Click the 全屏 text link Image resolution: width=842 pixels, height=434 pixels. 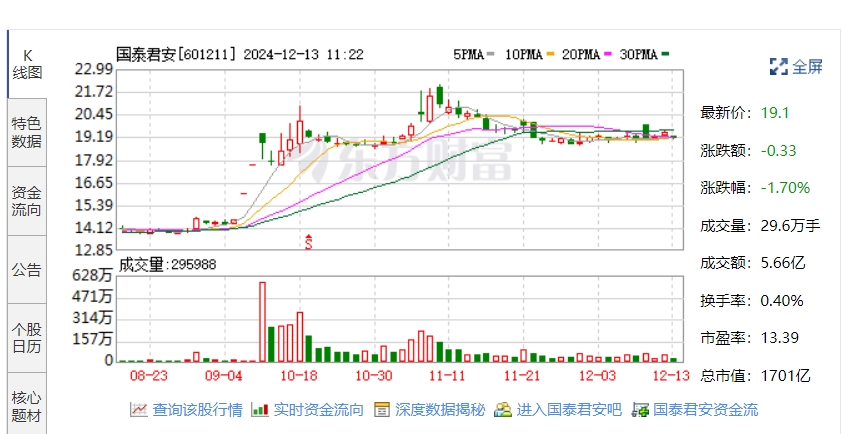808,67
